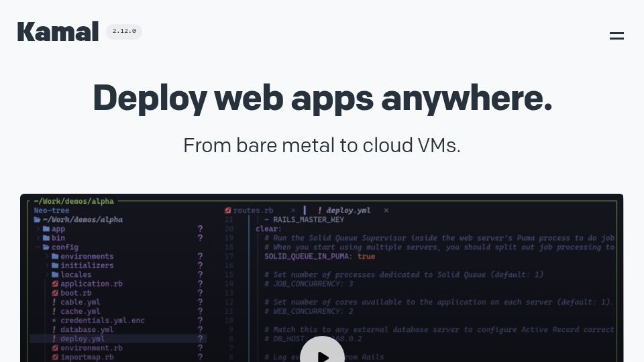Viewport: 644px width, 362px height.
Task: Click the 'clear:' line in editor
Action: coord(268,229)
